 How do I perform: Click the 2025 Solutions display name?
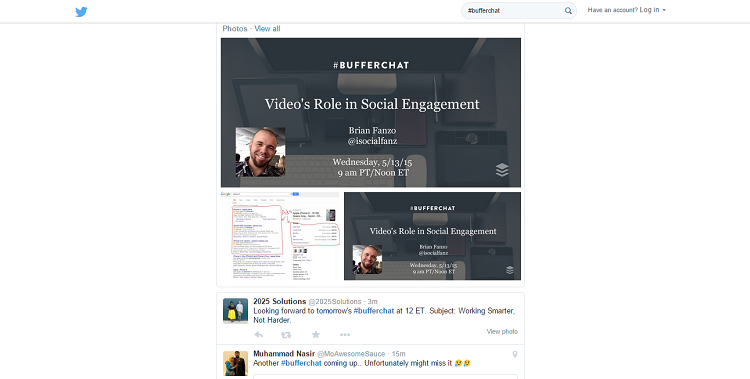[x=279, y=301]
